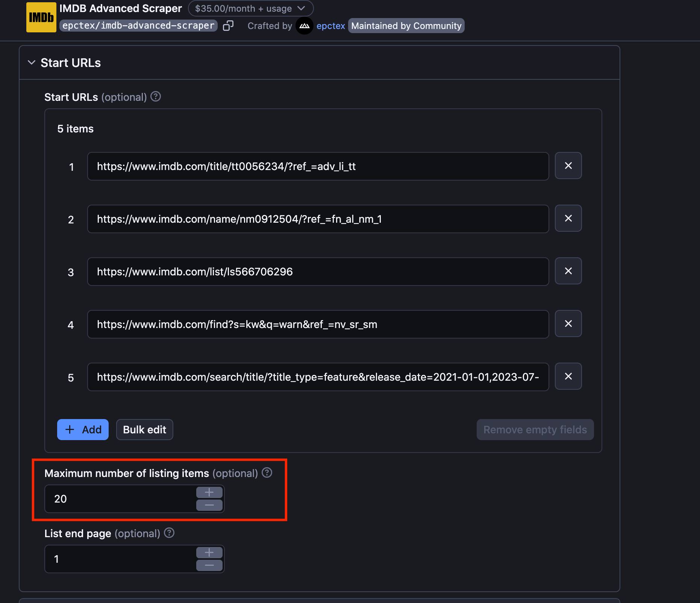This screenshot has width=700, height=603.
Task: Increment Maximum number of listing items
Action: 209,492
